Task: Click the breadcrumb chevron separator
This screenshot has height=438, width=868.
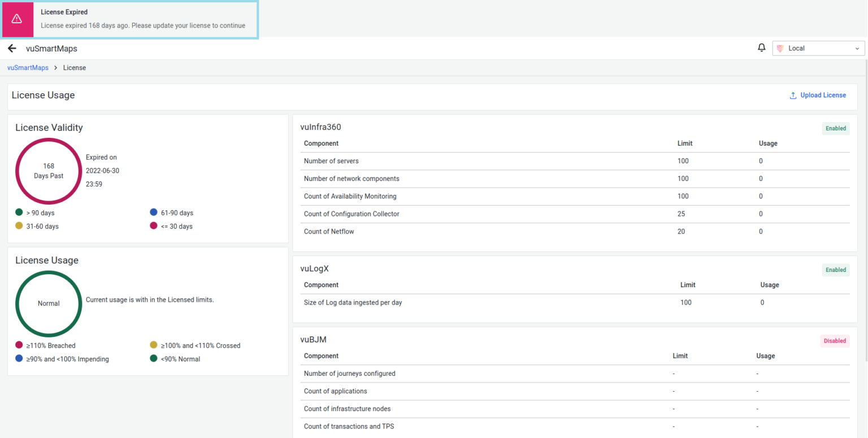Action: pos(56,68)
